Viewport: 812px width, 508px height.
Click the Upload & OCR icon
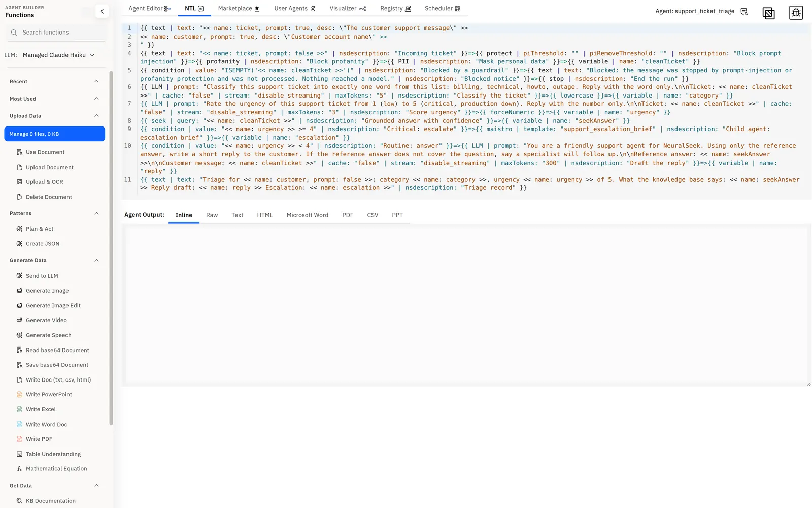pyautogui.click(x=19, y=182)
